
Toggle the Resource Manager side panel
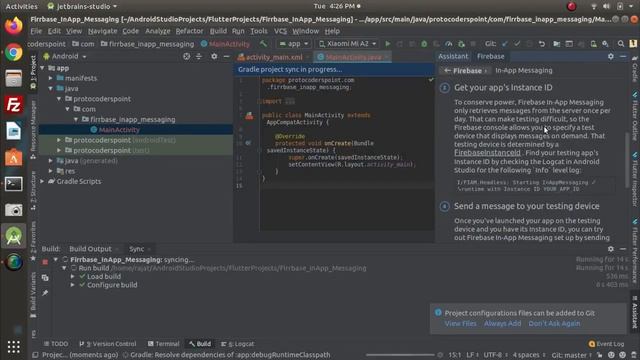pos(33,130)
